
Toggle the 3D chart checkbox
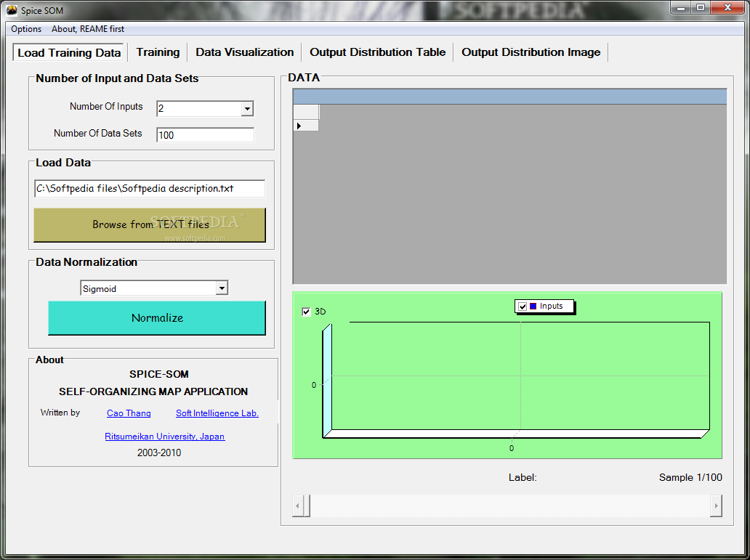(x=306, y=312)
